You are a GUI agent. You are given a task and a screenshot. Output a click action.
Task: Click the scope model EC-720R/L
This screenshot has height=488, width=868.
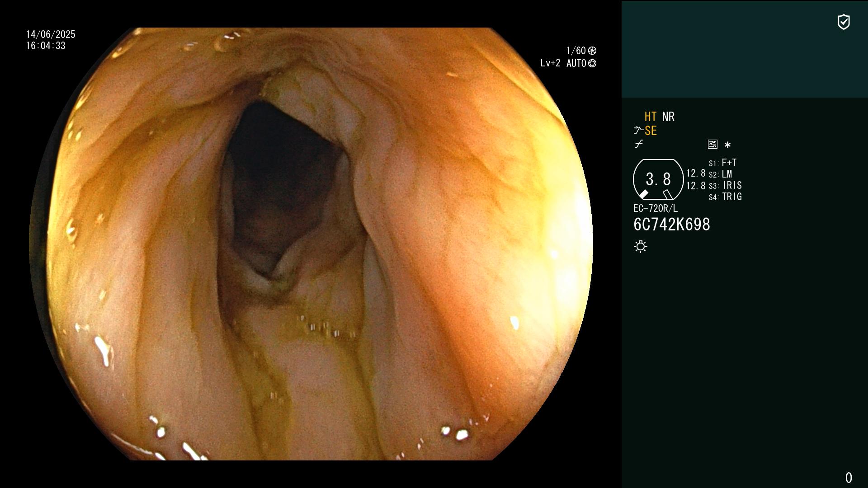tap(656, 208)
